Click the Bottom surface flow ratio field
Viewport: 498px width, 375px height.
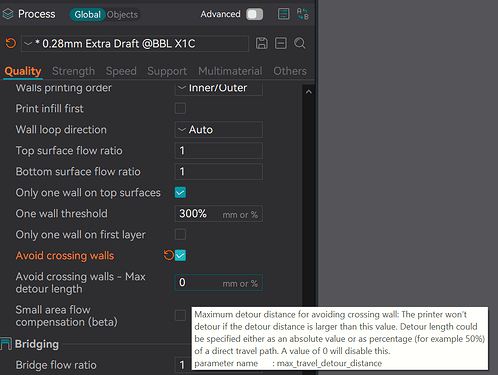pos(219,172)
